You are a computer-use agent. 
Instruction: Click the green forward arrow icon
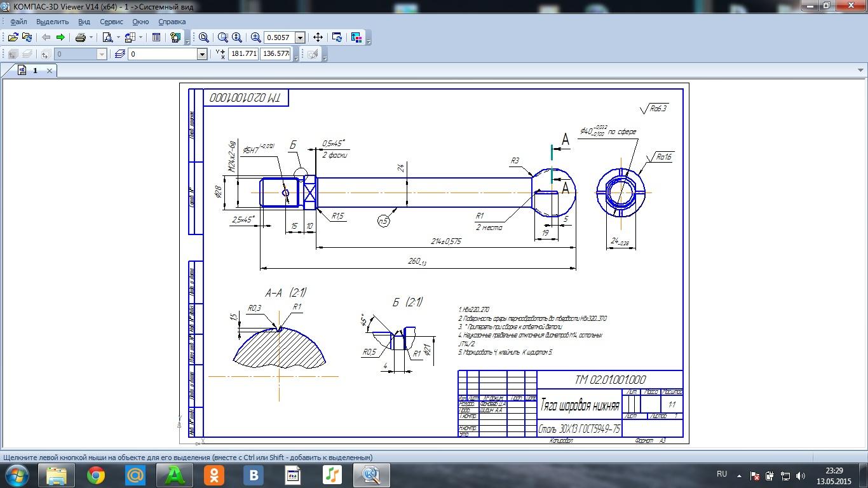pyautogui.click(x=60, y=37)
